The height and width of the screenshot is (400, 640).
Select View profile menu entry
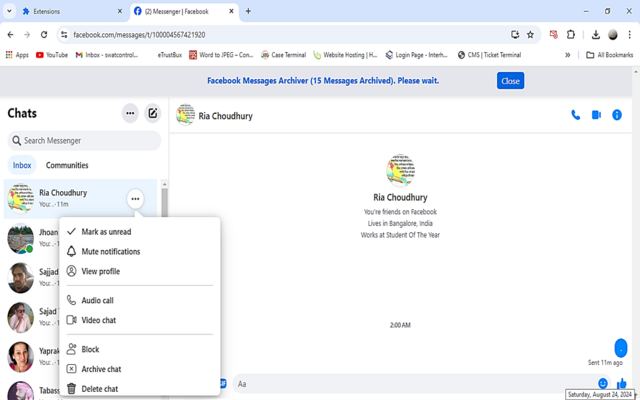point(140,271)
